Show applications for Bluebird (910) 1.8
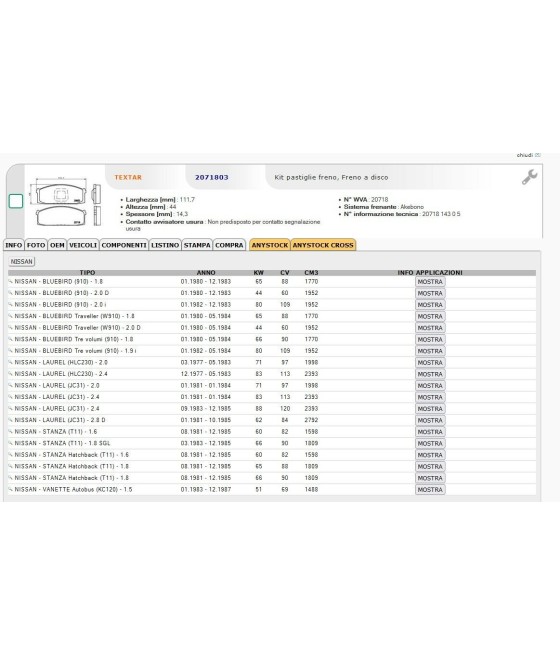560x655 pixels. point(430,282)
